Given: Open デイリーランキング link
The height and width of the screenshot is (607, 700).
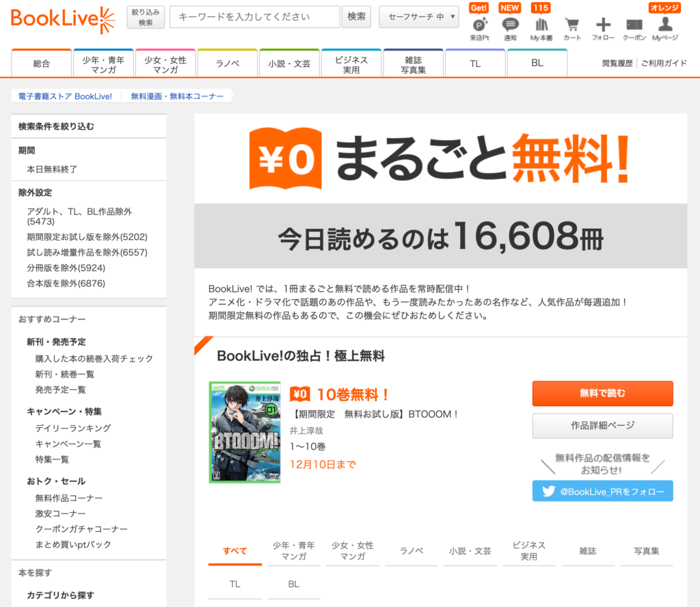Looking at the screenshot, I should point(73,428).
